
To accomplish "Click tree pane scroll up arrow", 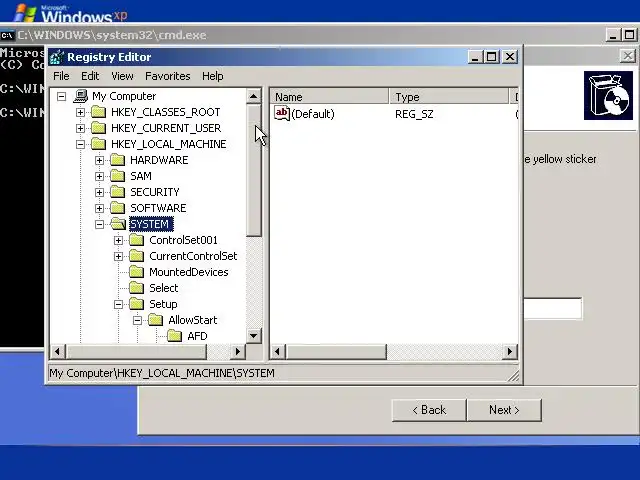I will 253,96.
